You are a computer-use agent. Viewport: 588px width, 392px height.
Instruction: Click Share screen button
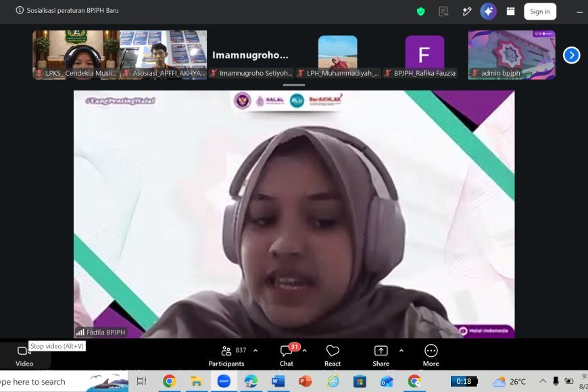[x=381, y=356]
